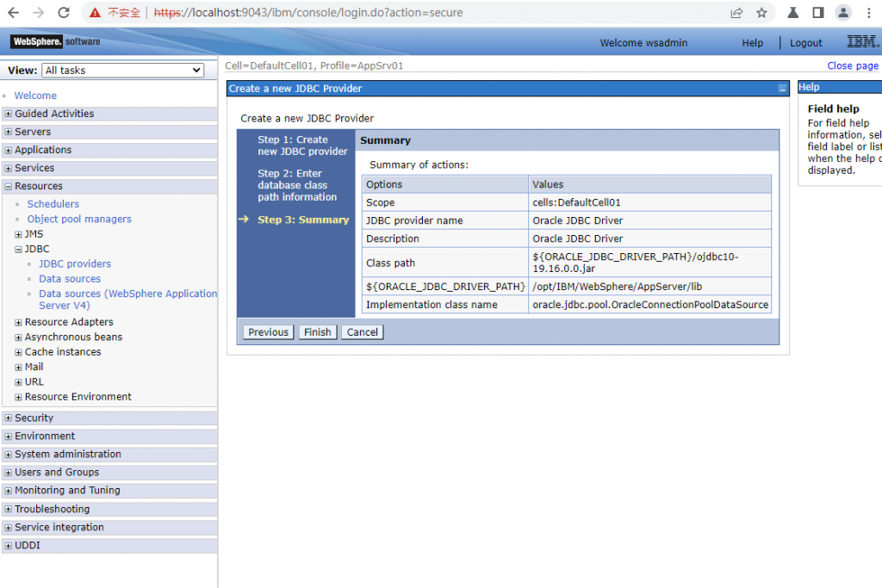Expand the UDDI section
This screenshot has width=882, height=588.
[8, 545]
